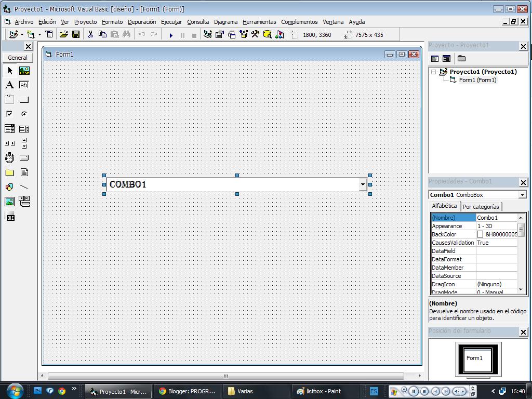532x399 pixels.
Task: Select the CheckBox tool in toolbox
Action: 10,114
